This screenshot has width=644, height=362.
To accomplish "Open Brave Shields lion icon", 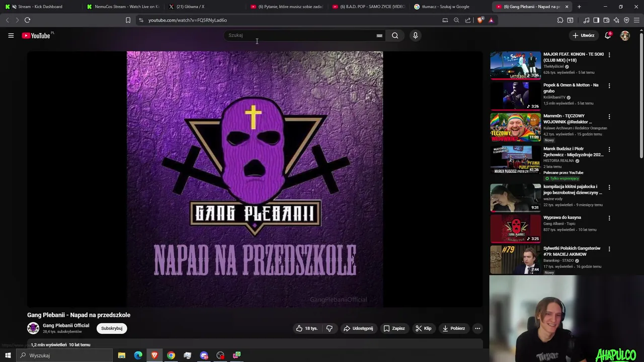I will (480, 20).
